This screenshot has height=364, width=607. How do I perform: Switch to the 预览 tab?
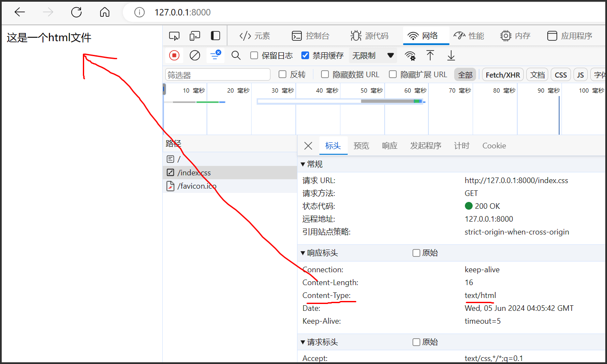(361, 146)
